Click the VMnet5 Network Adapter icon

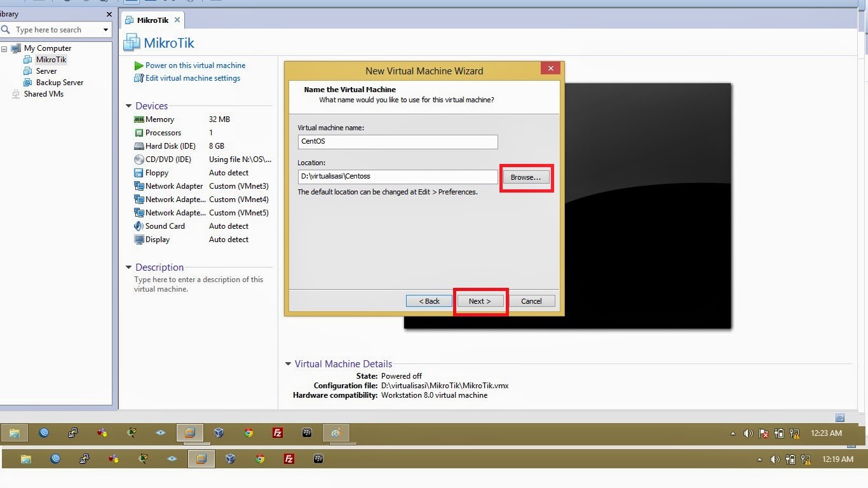(x=139, y=213)
